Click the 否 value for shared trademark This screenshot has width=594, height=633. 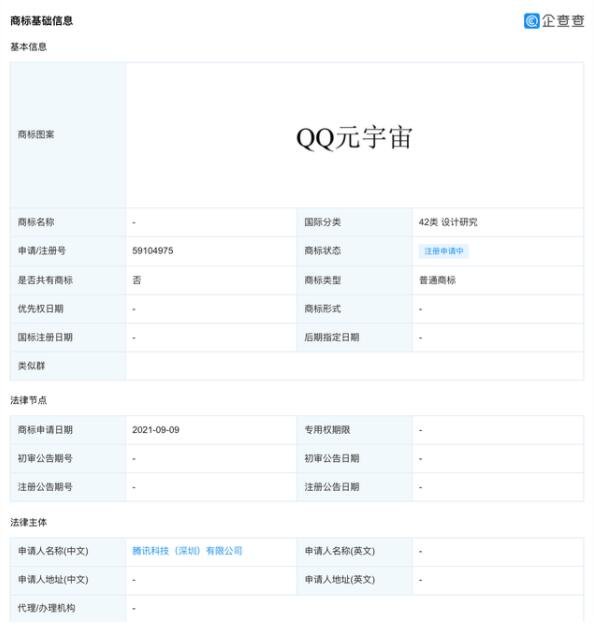click(x=137, y=280)
